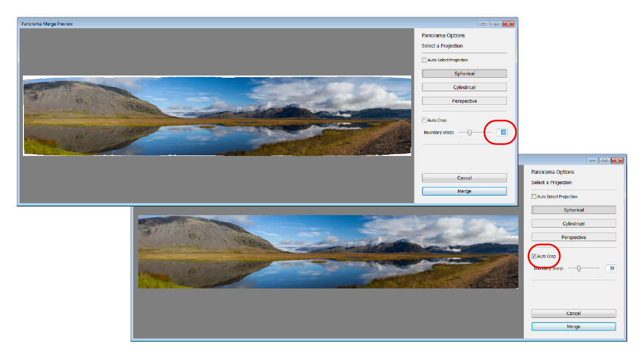This screenshot has height=358, width=644.
Task: Select Spherical projection in the bottom panel
Action: (x=573, y=209)
